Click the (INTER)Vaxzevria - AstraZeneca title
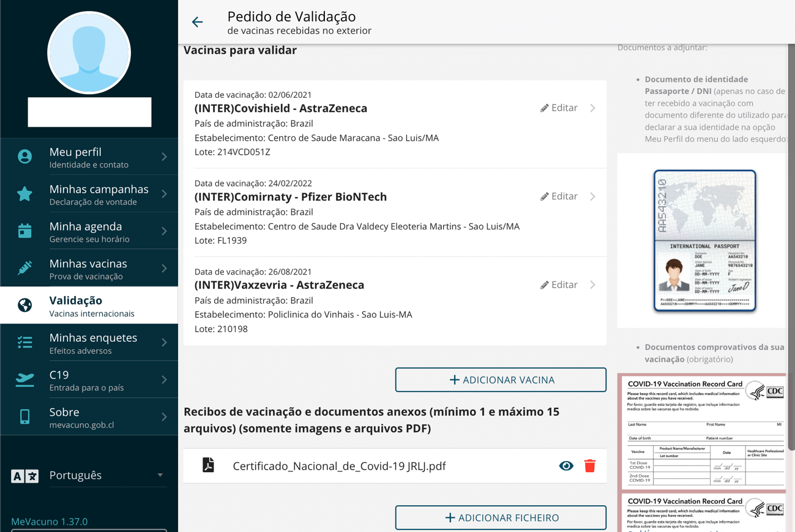The width and height of the screenshot is (795, 532). [x=279, y=285]
